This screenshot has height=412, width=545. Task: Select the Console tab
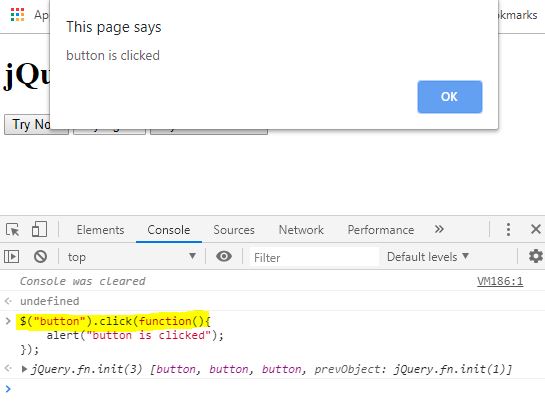pos(169,230)
